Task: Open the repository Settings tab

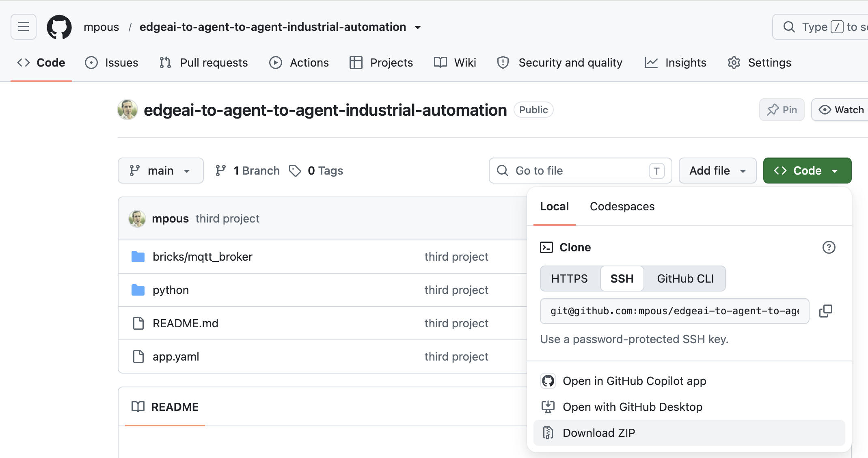Action: pos(759,63)
